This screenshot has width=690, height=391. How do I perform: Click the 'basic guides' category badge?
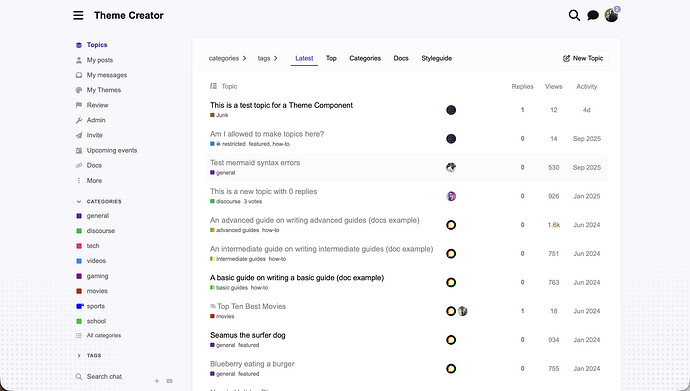click(229, 288)
